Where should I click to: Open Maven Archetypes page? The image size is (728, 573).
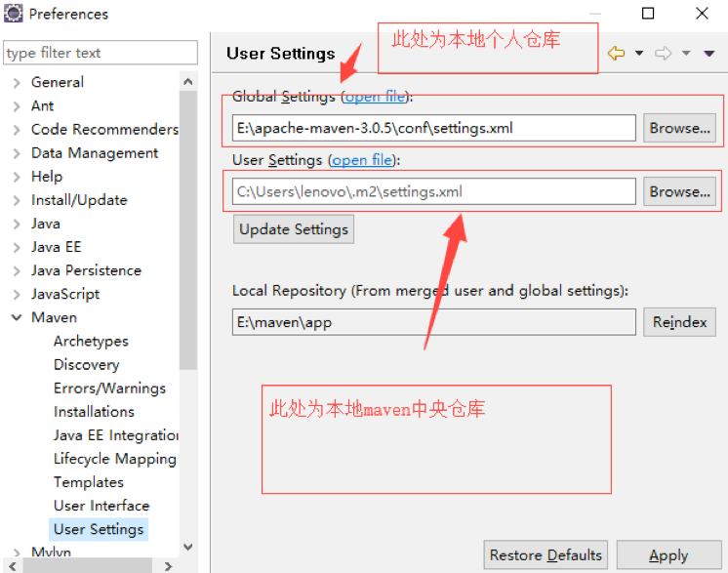coord(91,342)
